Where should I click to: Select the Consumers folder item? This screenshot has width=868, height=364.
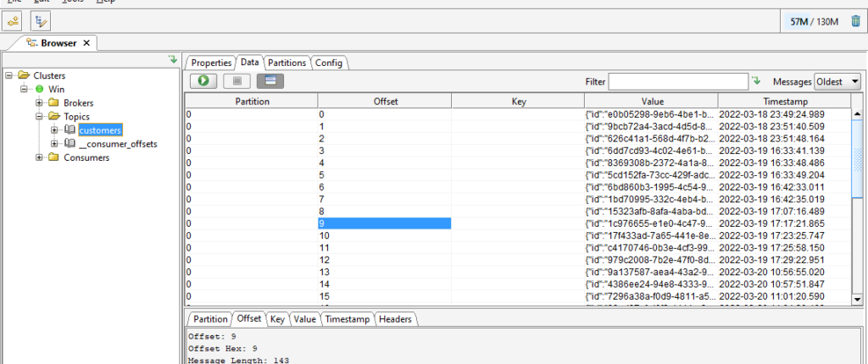tap(86, 157)
